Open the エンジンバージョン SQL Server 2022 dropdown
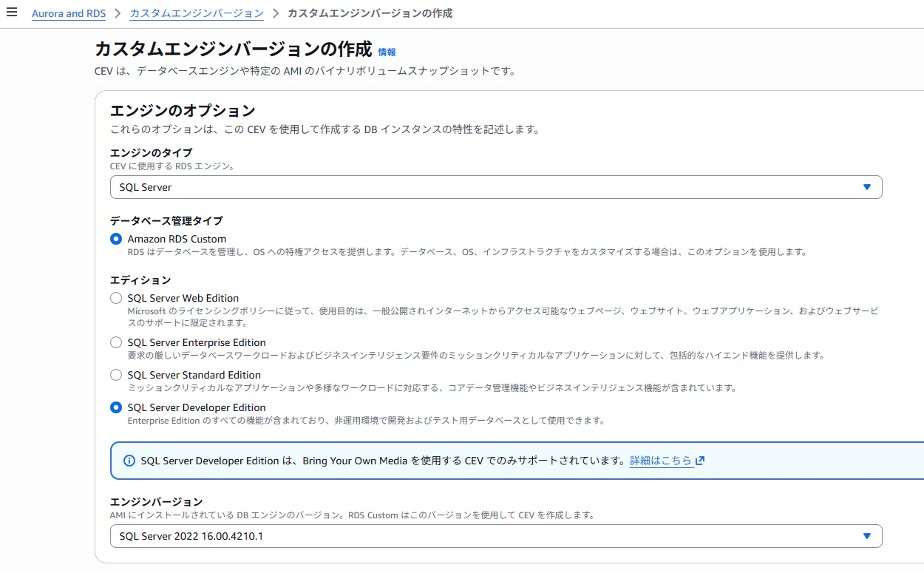The image size is (924, 573). click(x=496, y=536)
